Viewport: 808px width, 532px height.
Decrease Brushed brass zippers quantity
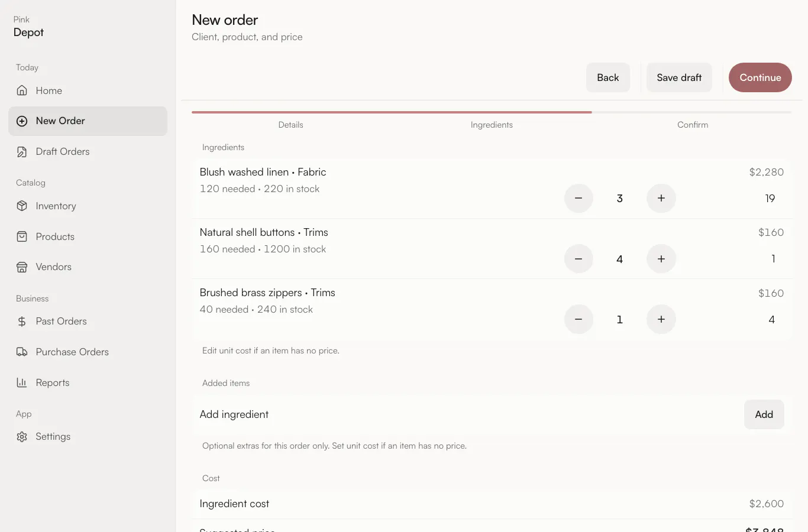pos(578,319)
